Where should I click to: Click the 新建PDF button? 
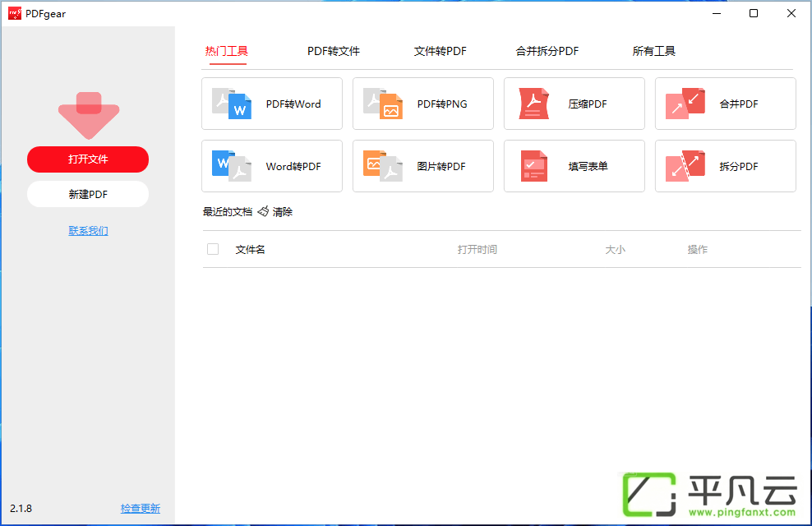(88, 194)
